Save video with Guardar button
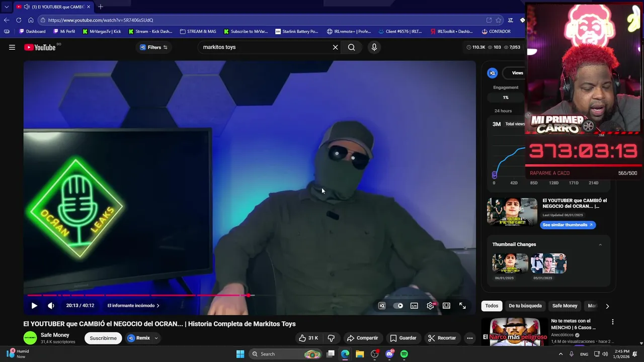This screenshot has height=362, width=644. click(403, 338)
